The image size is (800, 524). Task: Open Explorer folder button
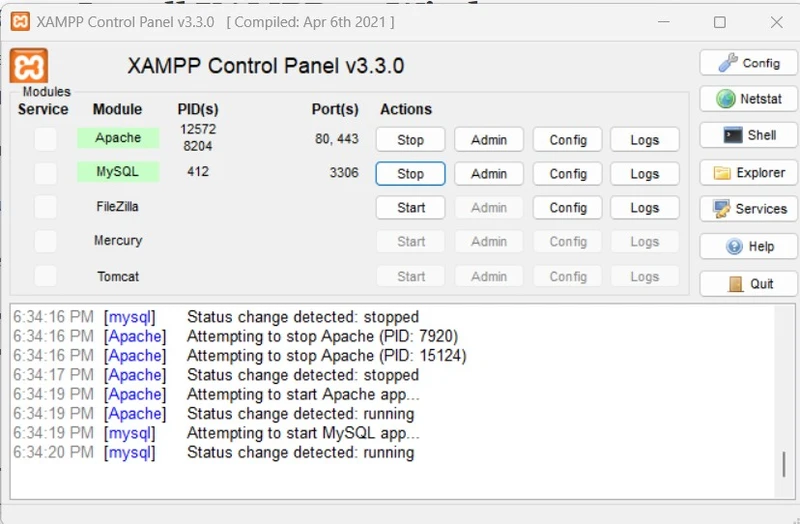748,173
